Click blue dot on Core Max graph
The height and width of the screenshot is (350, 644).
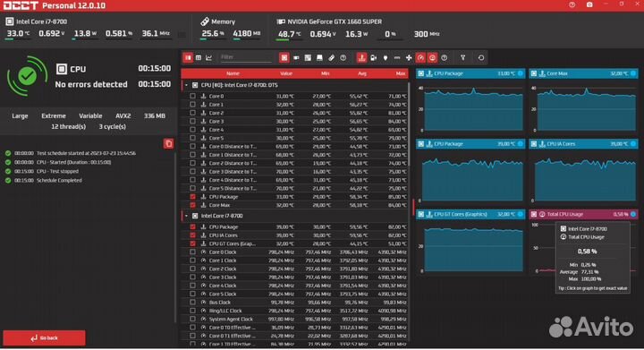click(x=633, y=73)
